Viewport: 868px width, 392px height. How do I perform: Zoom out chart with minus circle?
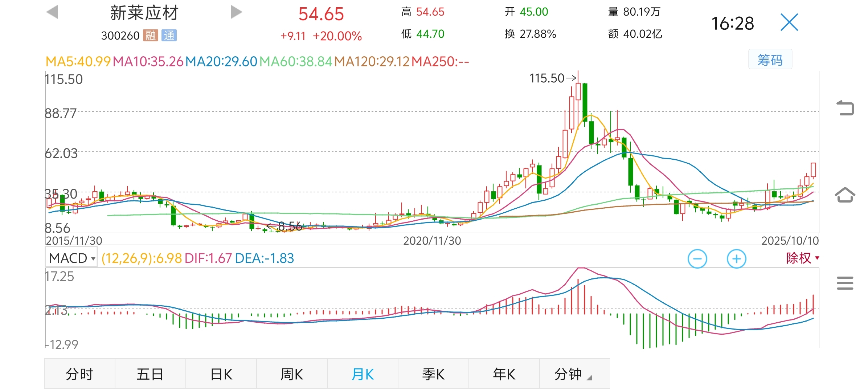pos(697,259)
